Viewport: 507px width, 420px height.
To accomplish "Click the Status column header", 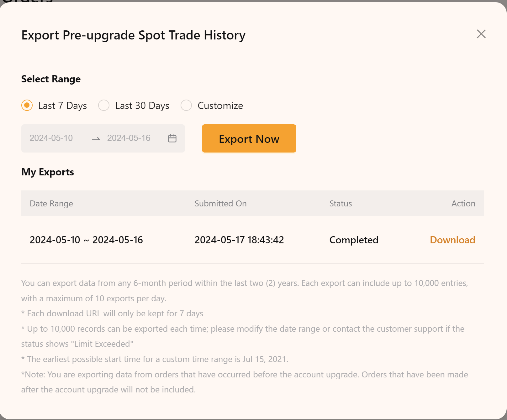I will 340,203.
